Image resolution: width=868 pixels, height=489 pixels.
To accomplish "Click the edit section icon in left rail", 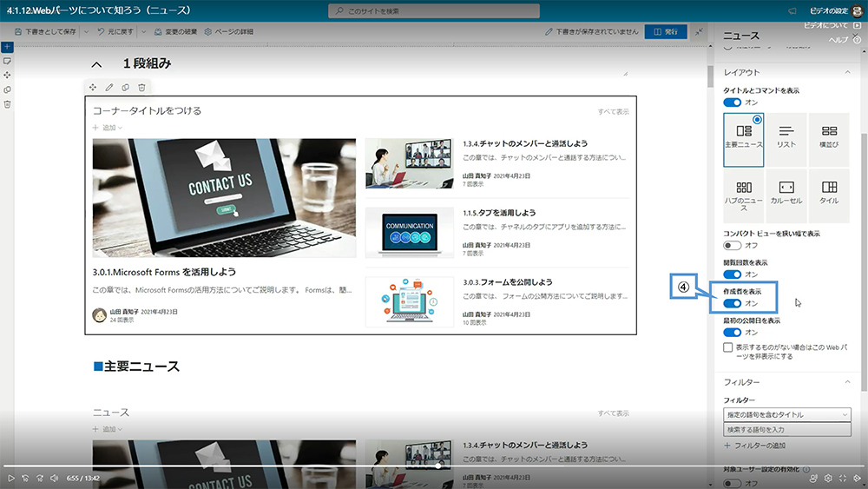I will [7, 61].
